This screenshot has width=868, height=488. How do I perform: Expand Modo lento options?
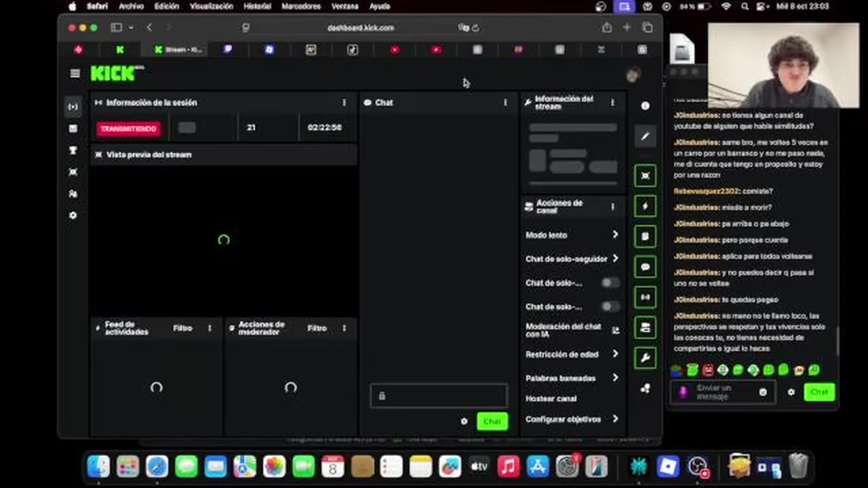click(x=572, y=235)
